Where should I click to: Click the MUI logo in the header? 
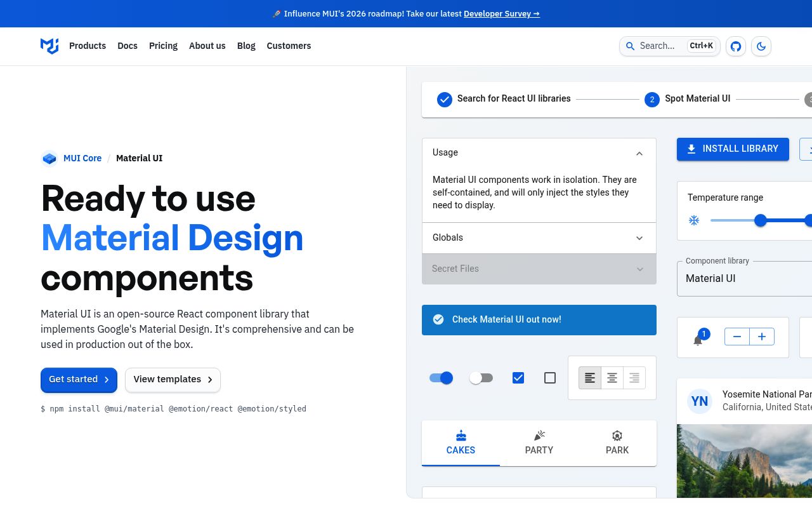[49, 46]
